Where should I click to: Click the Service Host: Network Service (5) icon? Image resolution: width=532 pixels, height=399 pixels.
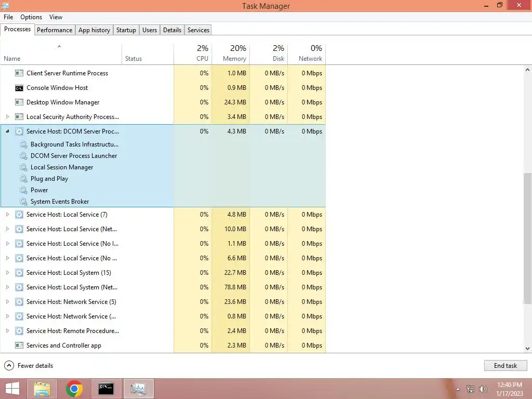click(x=19, y=302)
